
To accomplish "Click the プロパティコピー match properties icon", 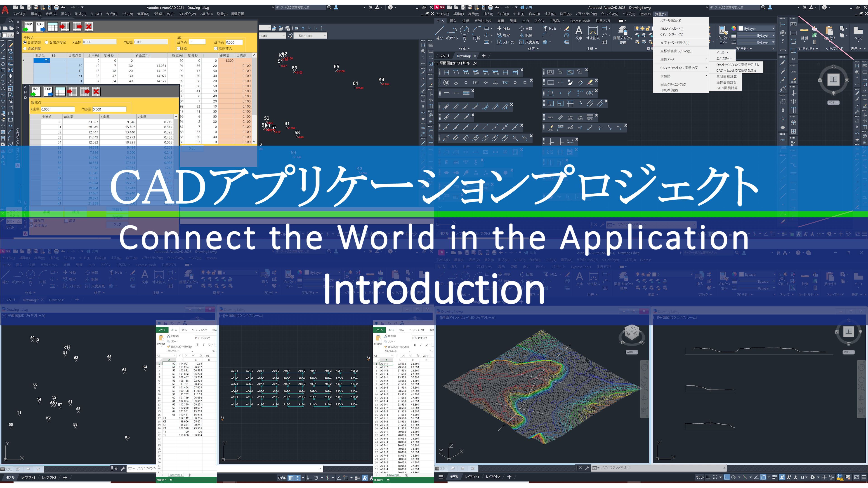I will 723,35.
